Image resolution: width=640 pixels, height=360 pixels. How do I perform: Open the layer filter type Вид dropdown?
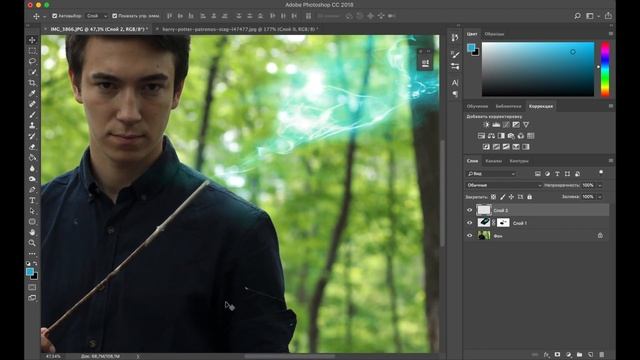pyautogui.click(x=491, y=174)
